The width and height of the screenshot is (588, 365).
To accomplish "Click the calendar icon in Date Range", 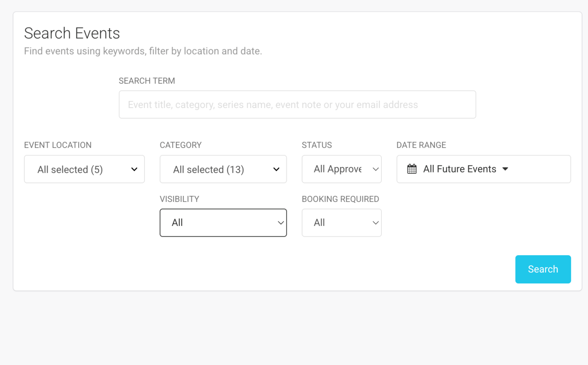I will (x=412, y=169).
